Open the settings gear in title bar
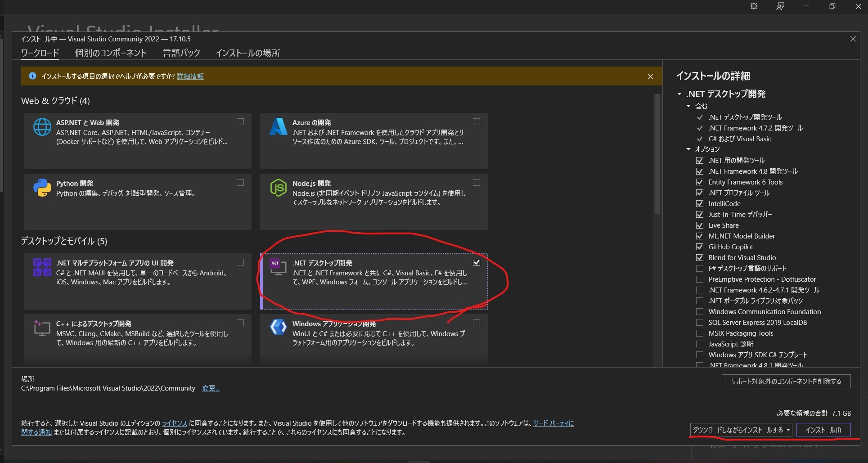This screenshot has height=463, width=868. tap(754, 6)
